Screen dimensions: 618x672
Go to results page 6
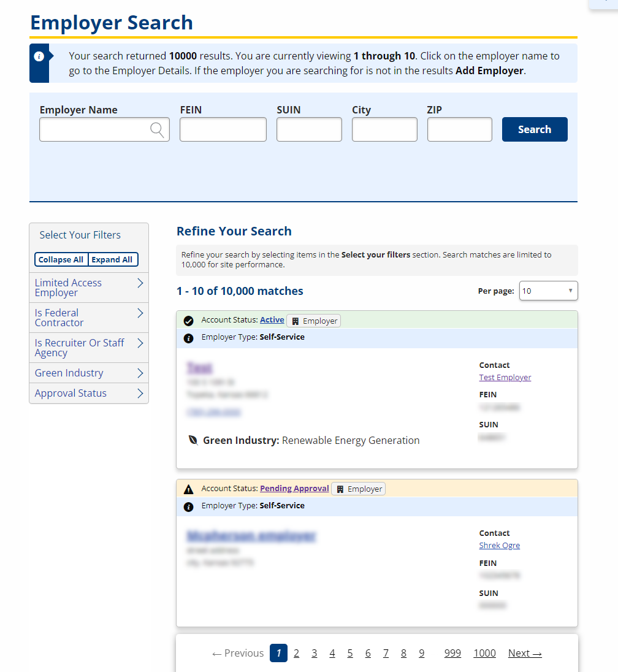[368, 653]
